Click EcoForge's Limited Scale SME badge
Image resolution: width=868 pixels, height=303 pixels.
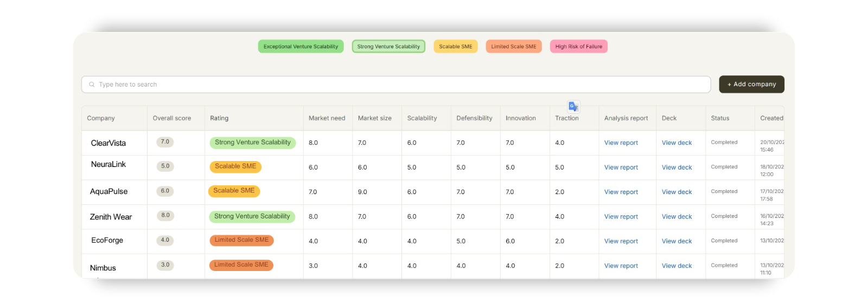241,240
